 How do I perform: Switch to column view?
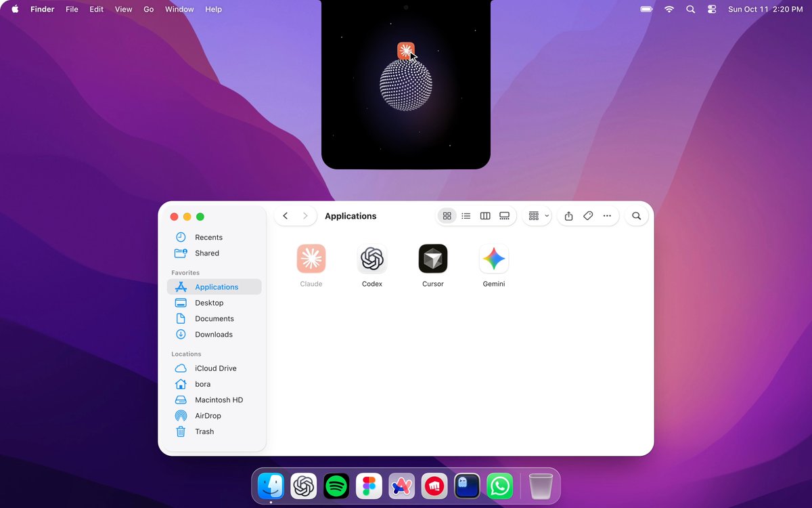pyautogui.click(x=485, y=216)
